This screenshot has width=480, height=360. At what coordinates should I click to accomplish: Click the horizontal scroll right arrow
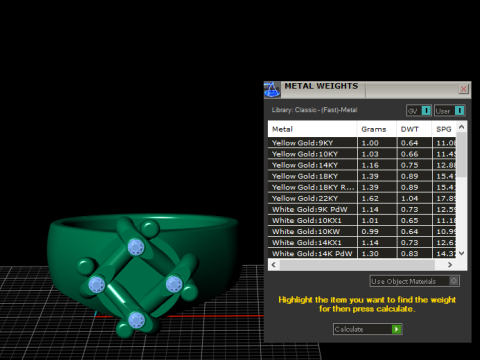[450, 265]
